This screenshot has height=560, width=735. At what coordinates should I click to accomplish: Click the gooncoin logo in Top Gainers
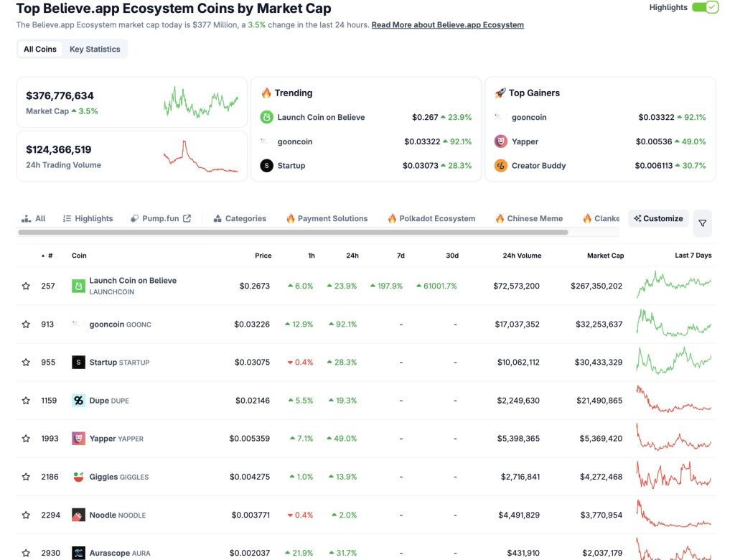pos(500,116)
